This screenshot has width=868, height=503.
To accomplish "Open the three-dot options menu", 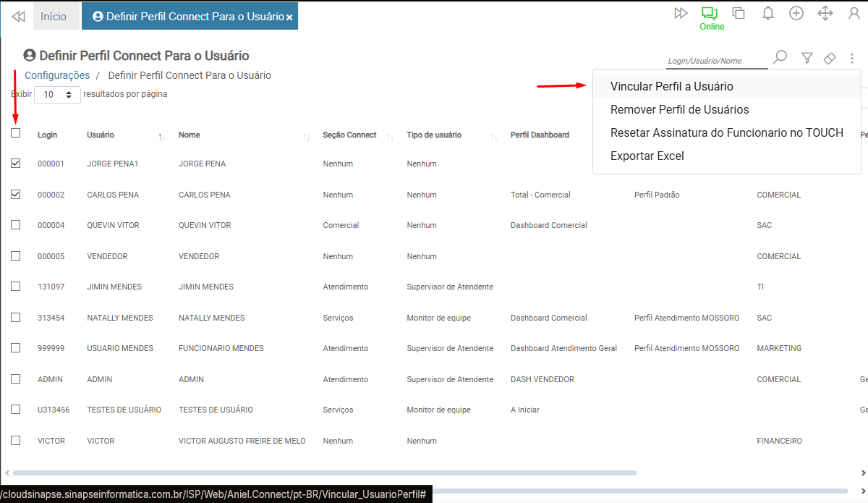I will [x=852, y=58].
